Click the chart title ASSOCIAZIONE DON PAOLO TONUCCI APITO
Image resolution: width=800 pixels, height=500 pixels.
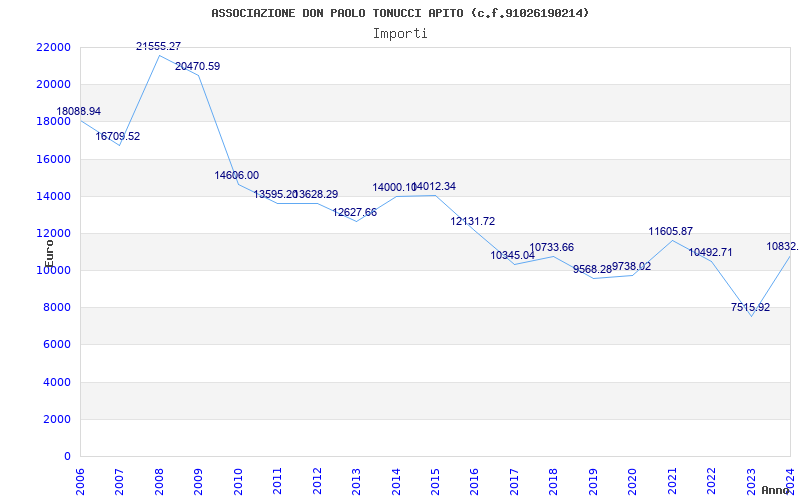400,13
